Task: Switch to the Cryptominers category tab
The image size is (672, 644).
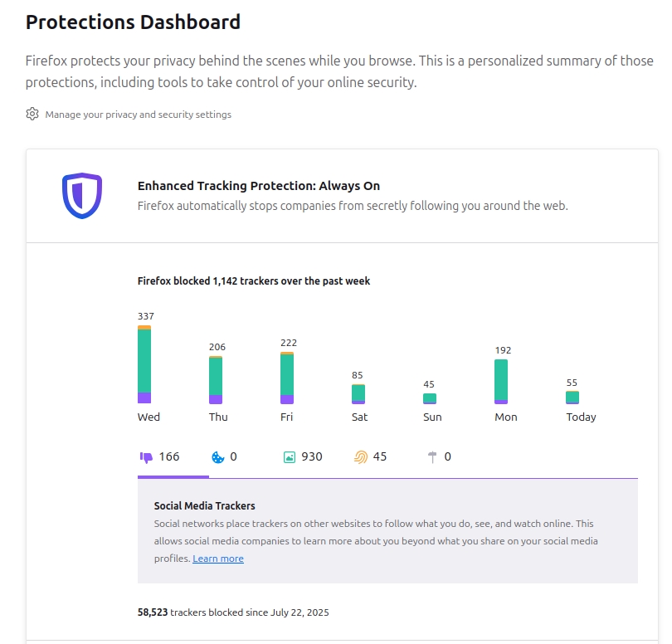Action: pyautogui.click(x=441, y=456)
